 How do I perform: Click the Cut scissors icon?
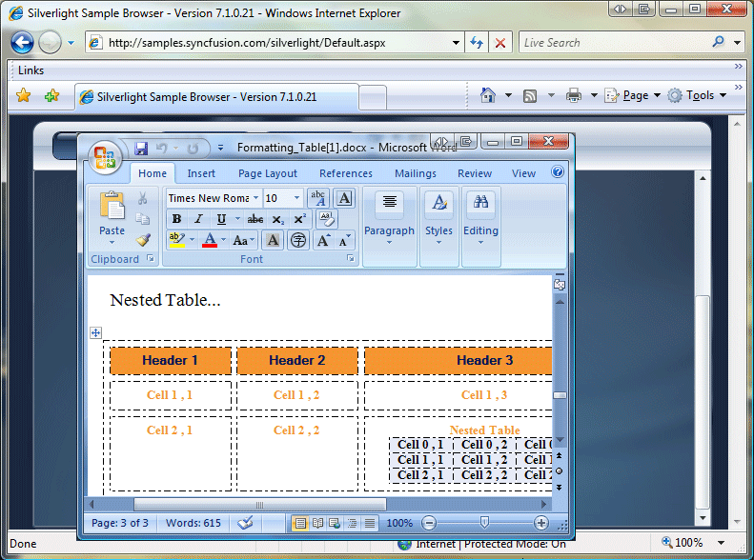[x=143, y=198]
